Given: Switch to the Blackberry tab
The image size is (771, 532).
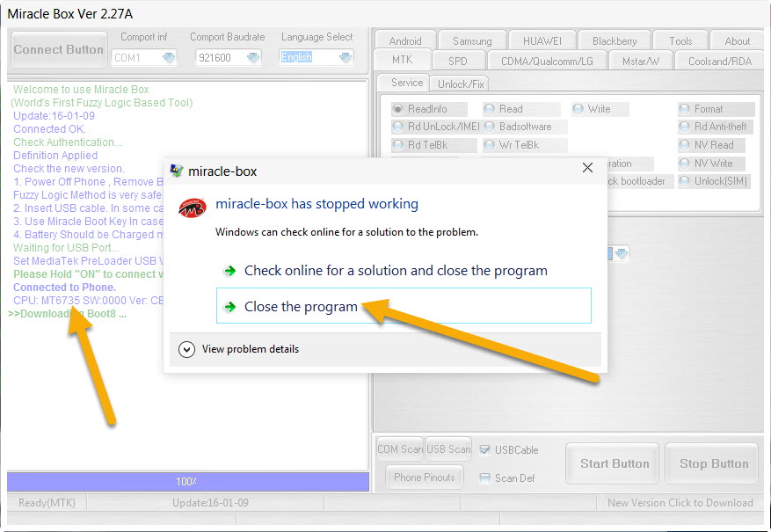Looking at the screenshot, I should coord(615,40).
